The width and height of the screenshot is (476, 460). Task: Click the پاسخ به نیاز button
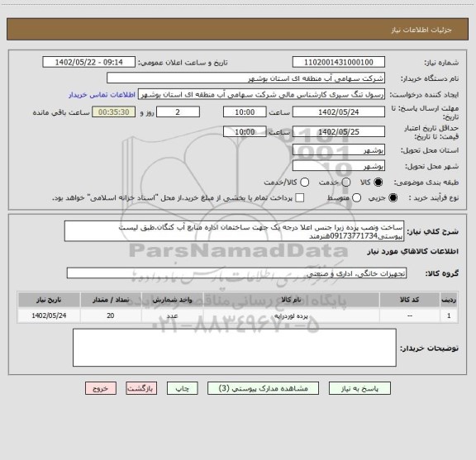359,388
